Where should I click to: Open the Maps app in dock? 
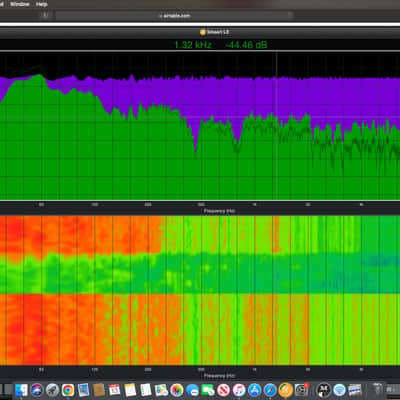(161, 390)
